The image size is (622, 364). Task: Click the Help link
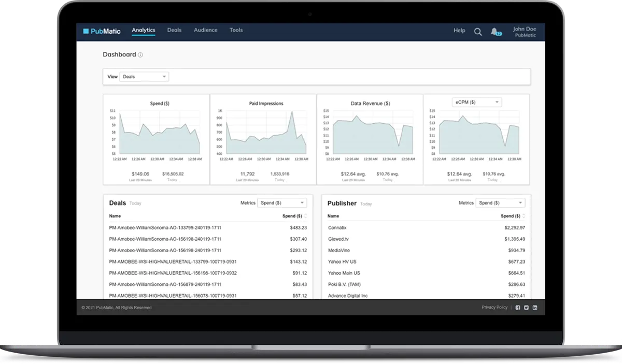tap(459, 31)
